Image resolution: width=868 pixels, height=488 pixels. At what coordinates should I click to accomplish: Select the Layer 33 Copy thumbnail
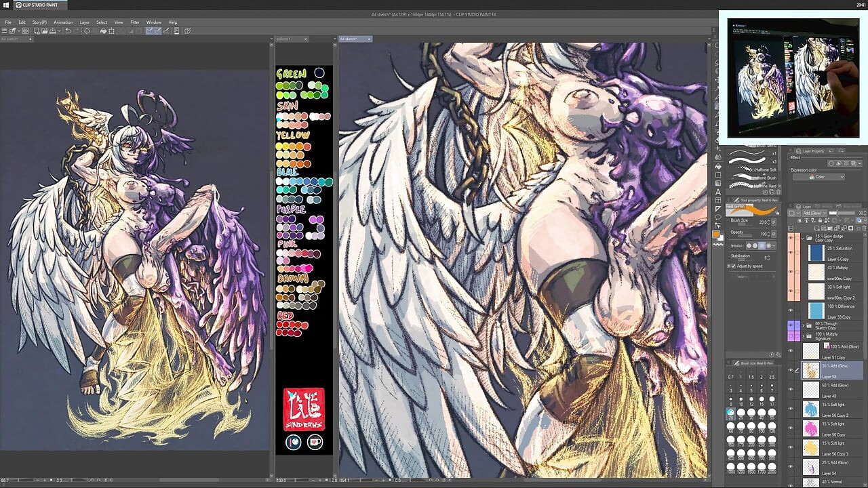click(816, 311)
